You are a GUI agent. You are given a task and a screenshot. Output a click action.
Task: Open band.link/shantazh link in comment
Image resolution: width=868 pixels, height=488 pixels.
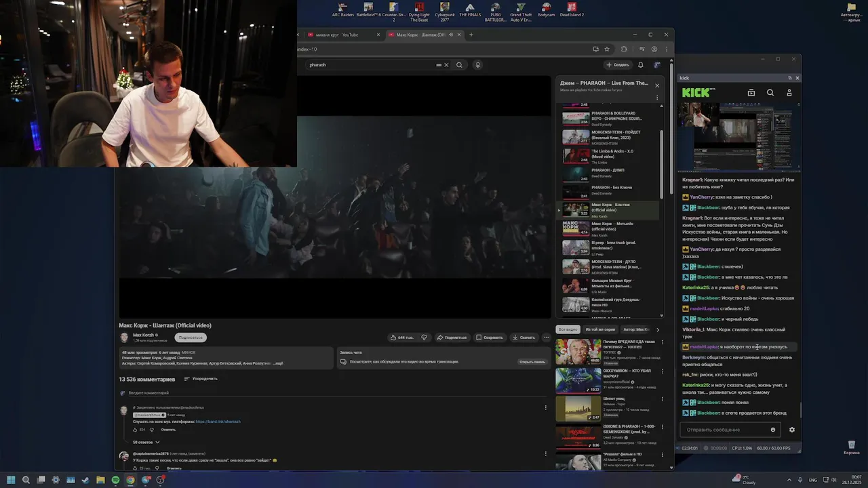(x=218, y=422)
